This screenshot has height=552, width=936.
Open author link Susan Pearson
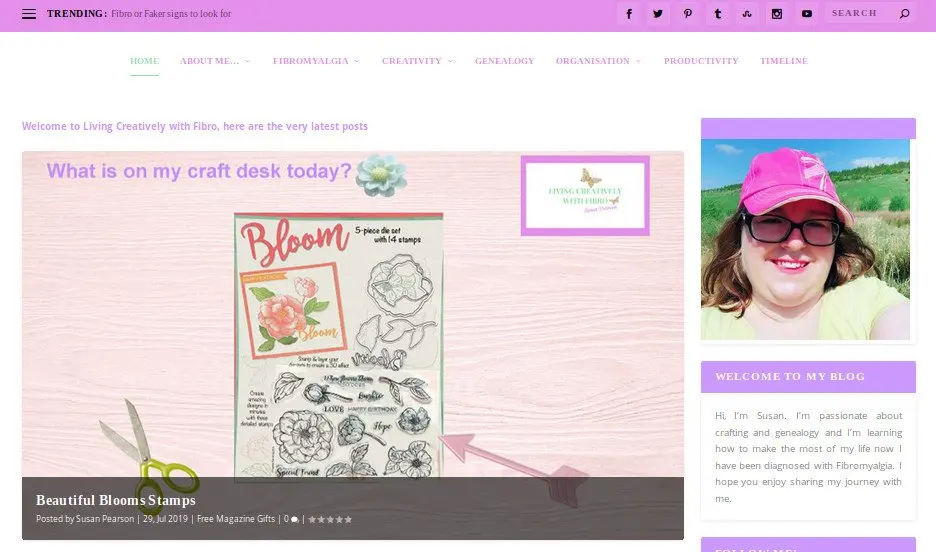click(105, 519)
